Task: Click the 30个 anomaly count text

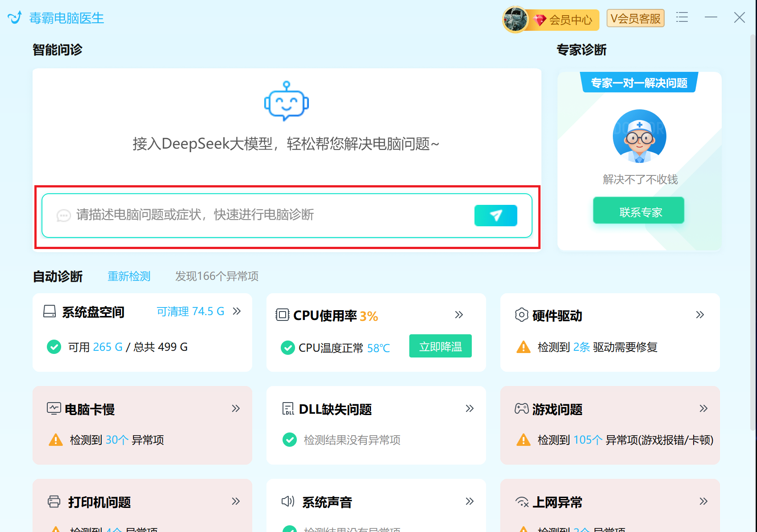Action: click(x=117, y=440)
